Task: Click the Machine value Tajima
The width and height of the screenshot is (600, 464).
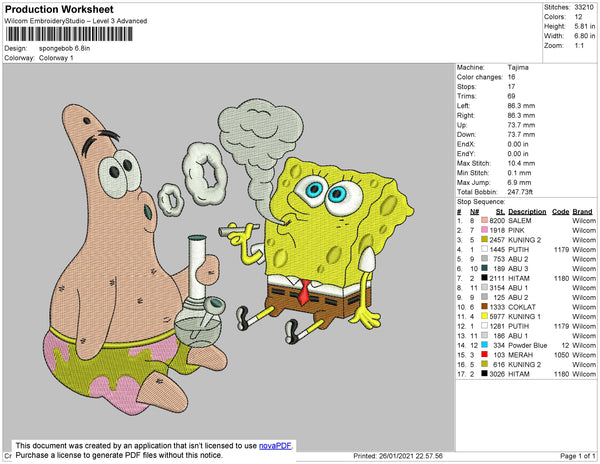Action: click(x=518, y=67)
